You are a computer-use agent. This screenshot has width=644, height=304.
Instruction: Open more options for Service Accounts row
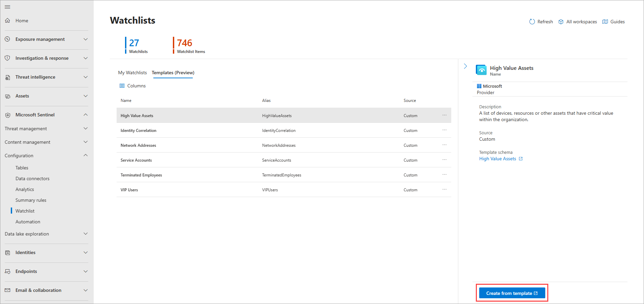[444, 160]
